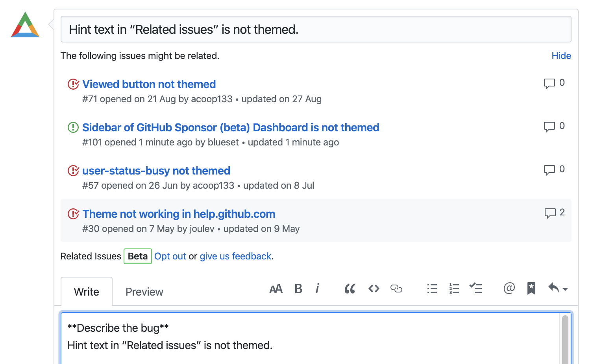The height and width of the screenshot is (364, 592).
Task: Click closed status icon of help.github.com issue
Action: [74, 214]
